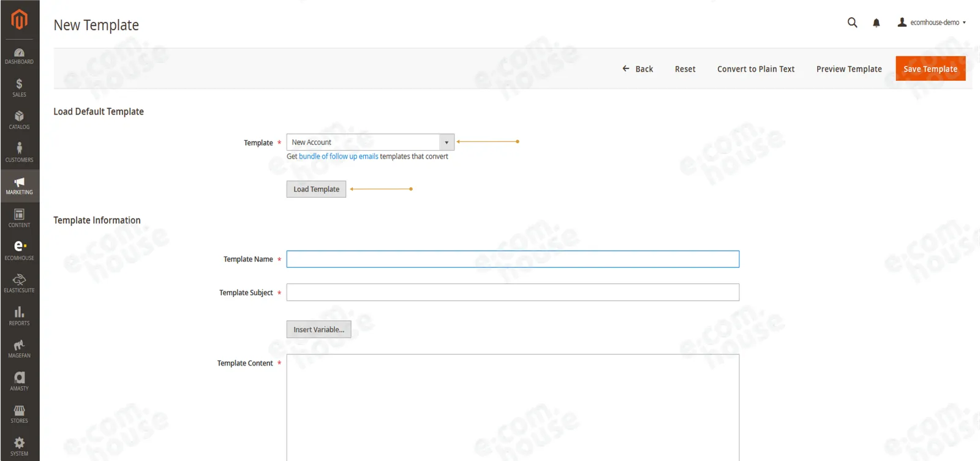980x461 pixels.
Task: Click the Load Template button
Action: click(x=316, y=189)
